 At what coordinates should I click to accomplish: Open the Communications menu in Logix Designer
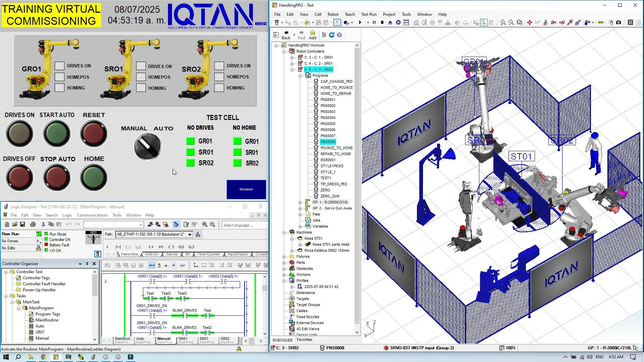92,215
